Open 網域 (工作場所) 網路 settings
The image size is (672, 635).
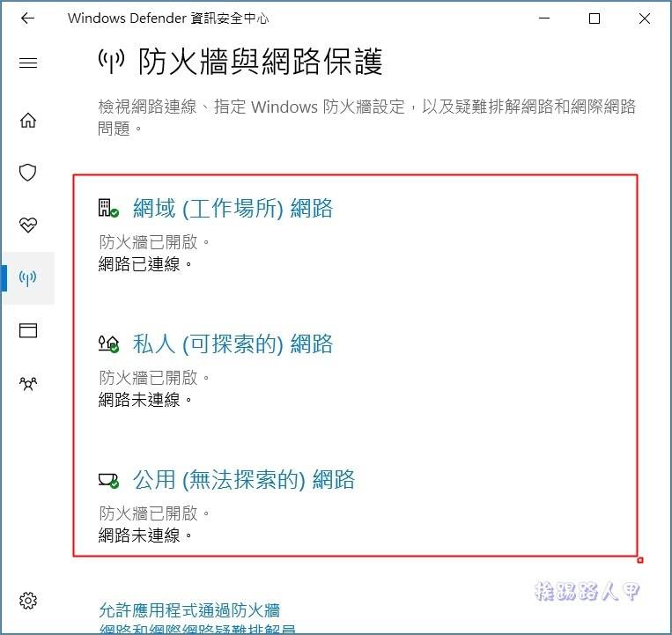(233, 209)
